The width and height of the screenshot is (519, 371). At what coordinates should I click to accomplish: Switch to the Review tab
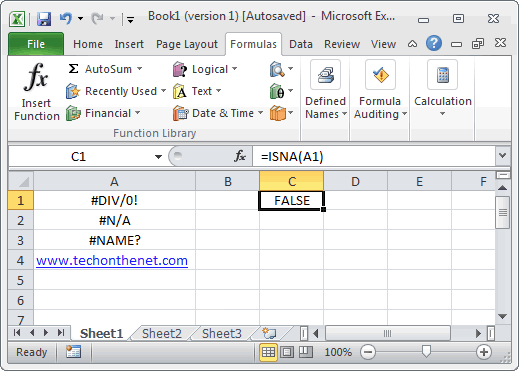click(x=342, y=44)
